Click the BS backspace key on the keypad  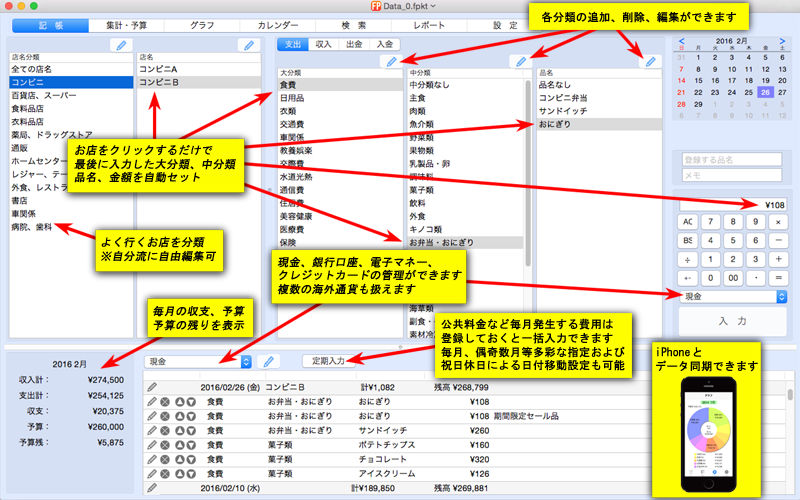click(688, 240)
